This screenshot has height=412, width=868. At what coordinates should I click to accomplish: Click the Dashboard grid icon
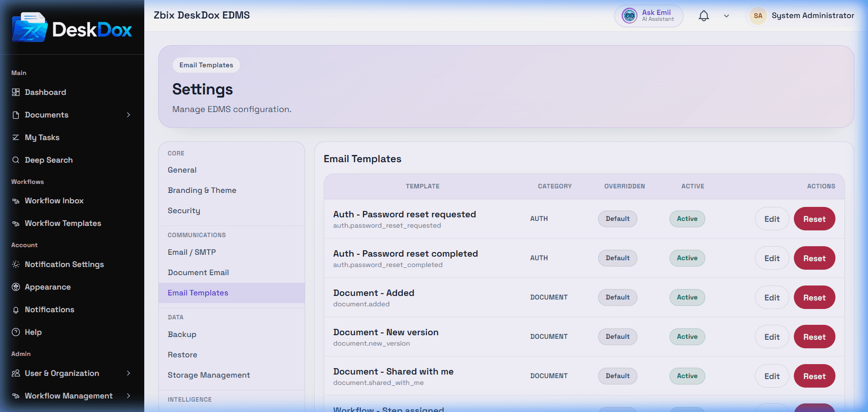point(16,92)
